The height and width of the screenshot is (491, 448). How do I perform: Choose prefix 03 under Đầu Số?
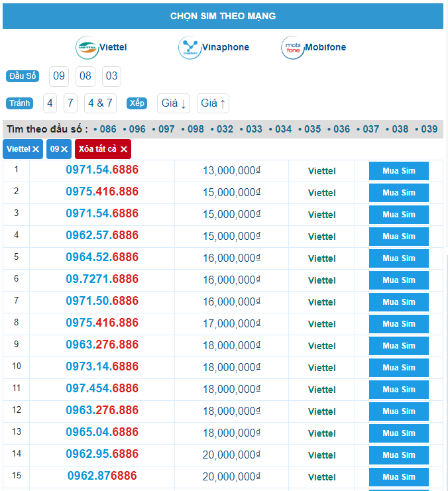coord(111,76)
